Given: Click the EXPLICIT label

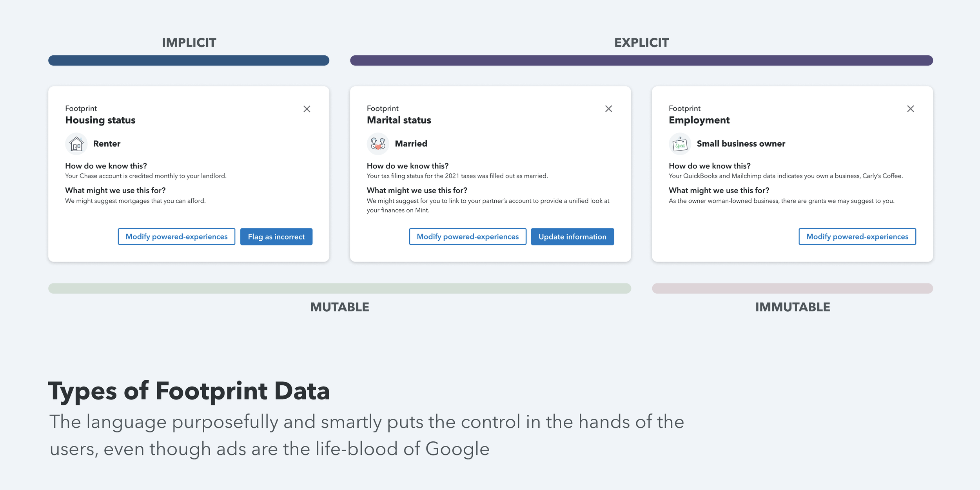Looking at the screenshot, I should (641, 43).
